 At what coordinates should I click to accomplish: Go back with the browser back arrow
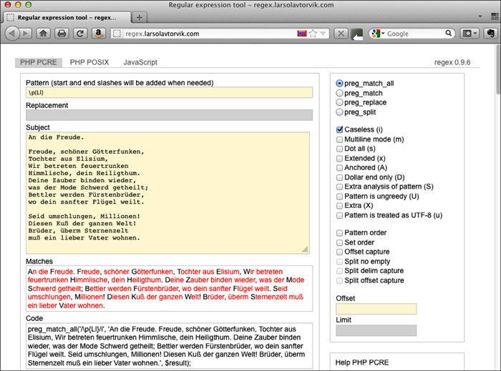(x=13, y=34)
